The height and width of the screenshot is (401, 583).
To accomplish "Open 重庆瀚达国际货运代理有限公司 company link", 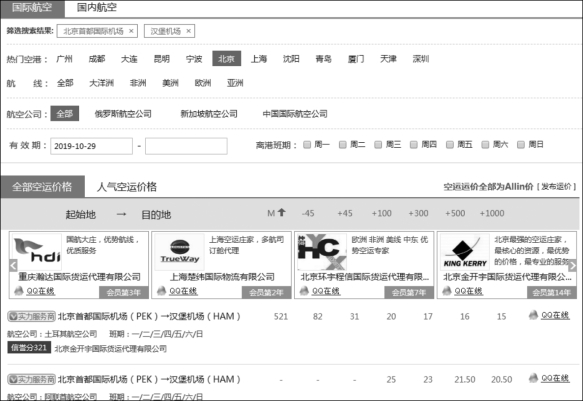I will pos(80,277).
